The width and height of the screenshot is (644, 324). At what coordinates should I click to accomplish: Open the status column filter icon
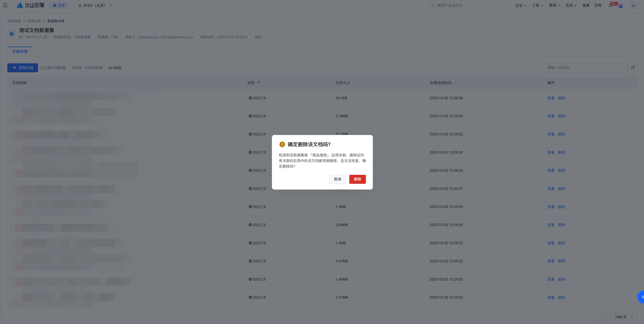coord(259,83)
